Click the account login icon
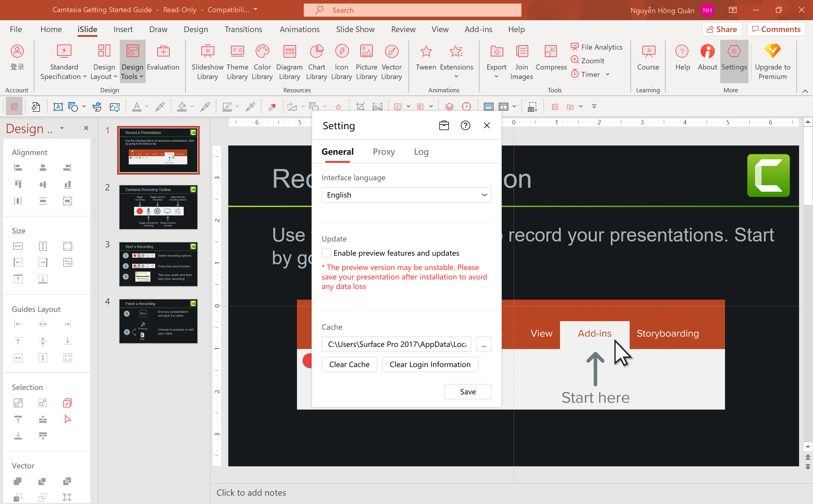Screen dimensions: 813x504 pyautogui.click(x=17, y=57)
